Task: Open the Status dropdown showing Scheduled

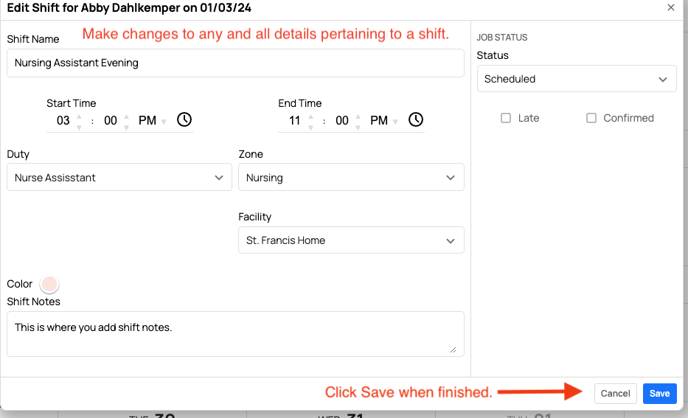Action: pyautogui.click(x=577, y=79)
